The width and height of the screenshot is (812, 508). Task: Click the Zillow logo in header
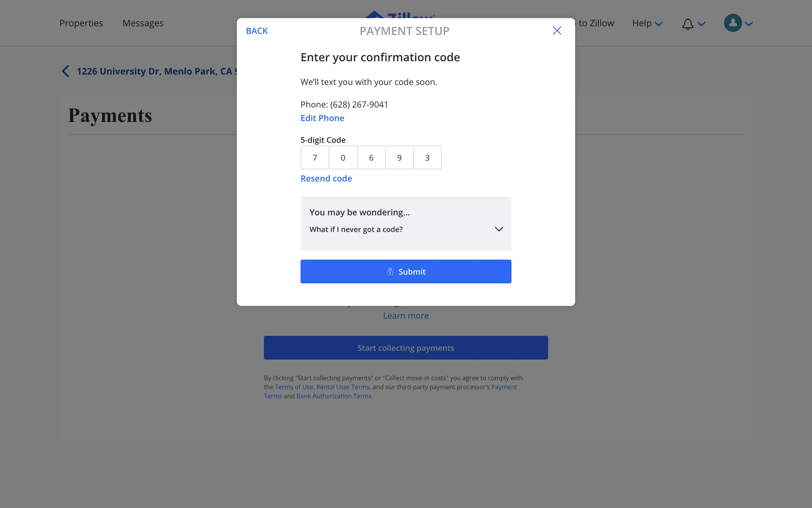pyautogui.click(x=399, y=14)
